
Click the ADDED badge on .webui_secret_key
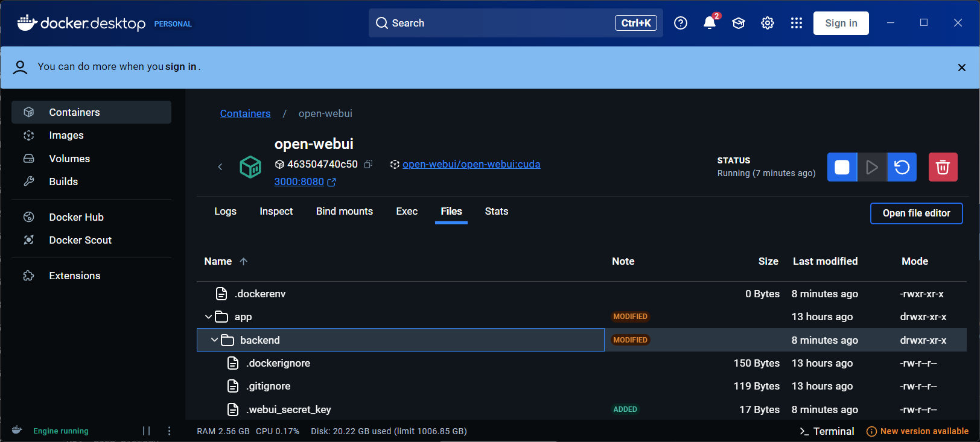[x=625, y=409]
